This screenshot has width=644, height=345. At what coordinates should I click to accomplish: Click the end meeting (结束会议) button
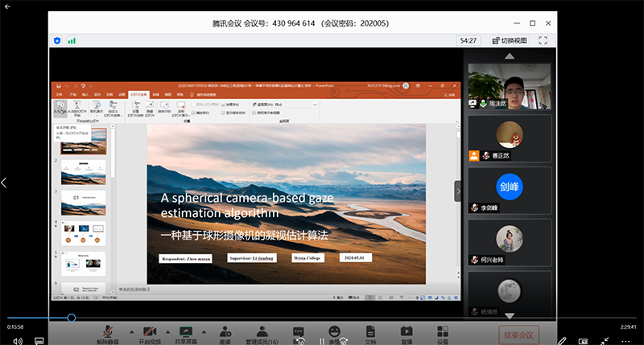click(x=517, y=335)
